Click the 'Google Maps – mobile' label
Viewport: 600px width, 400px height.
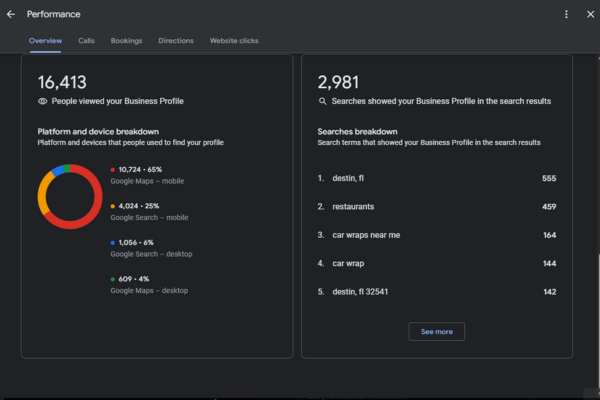pyautogui.click(x=147, y=181)
